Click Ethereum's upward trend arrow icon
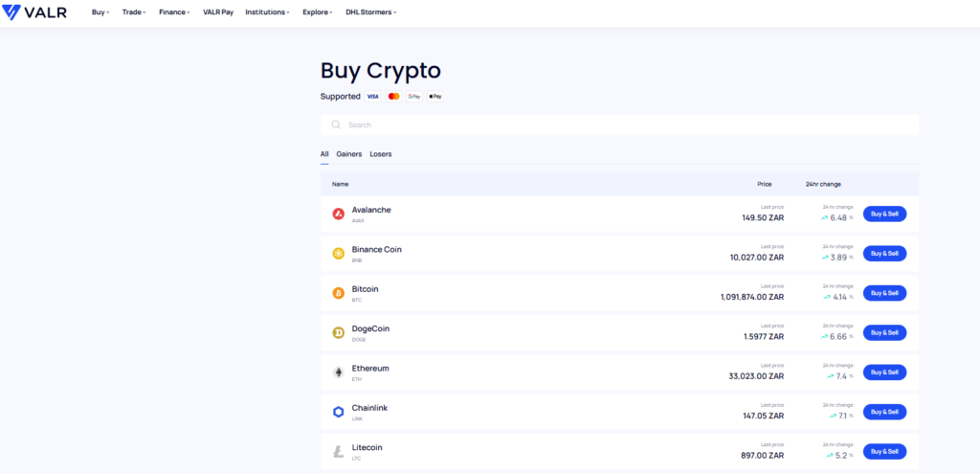Screen dimensions: 980x474 pos(830,376)
